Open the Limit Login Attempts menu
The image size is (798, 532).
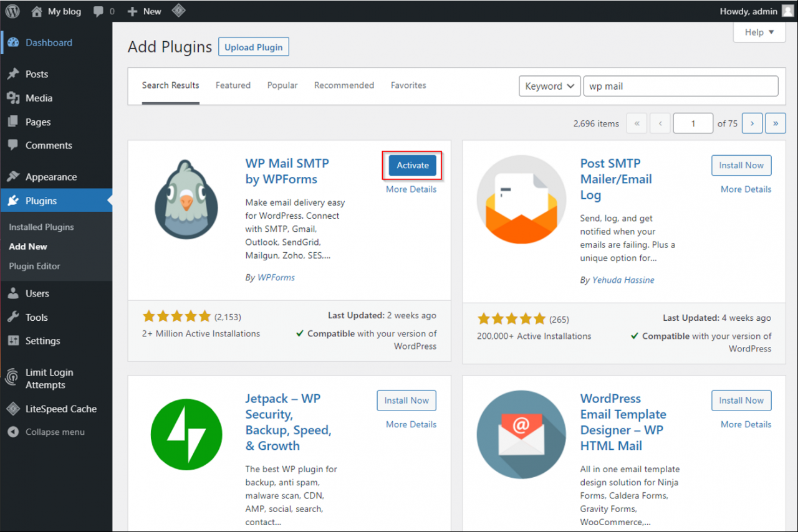pos(49,378)
